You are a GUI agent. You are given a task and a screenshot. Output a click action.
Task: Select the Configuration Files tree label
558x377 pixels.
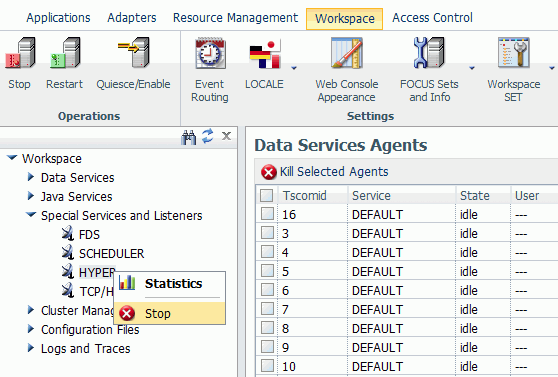tap(90, 330)
